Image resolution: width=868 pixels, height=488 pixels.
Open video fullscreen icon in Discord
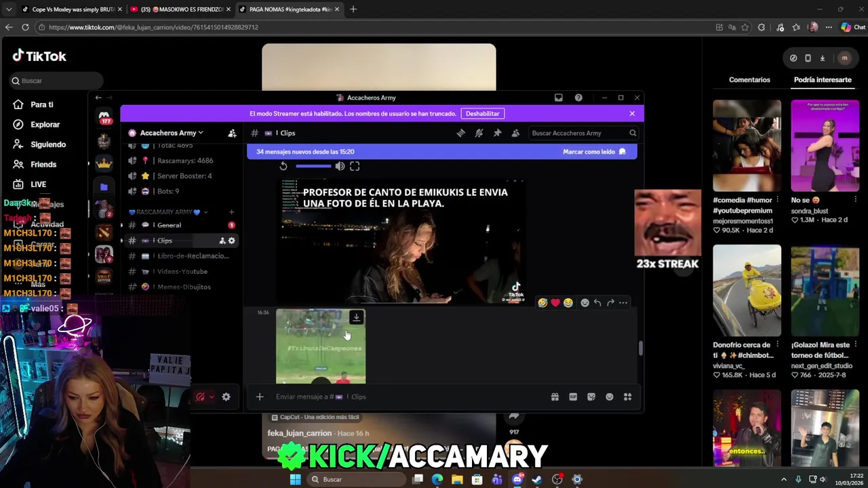point(355,166)
